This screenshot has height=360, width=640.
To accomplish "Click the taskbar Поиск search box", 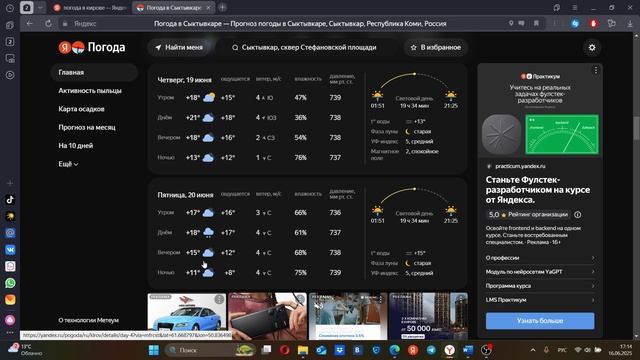I will [211, 350].
